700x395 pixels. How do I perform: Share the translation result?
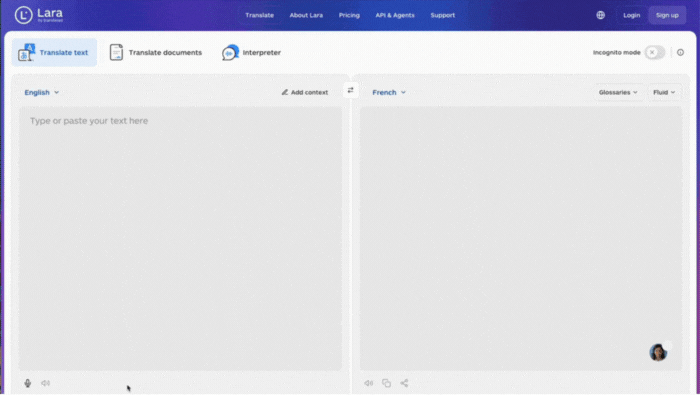click(404, 383)
